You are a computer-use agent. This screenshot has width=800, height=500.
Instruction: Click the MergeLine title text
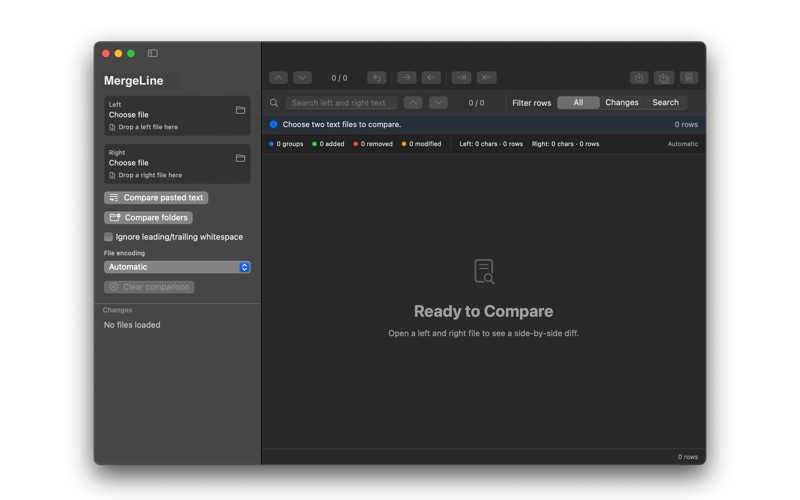[x=134, y=81]
